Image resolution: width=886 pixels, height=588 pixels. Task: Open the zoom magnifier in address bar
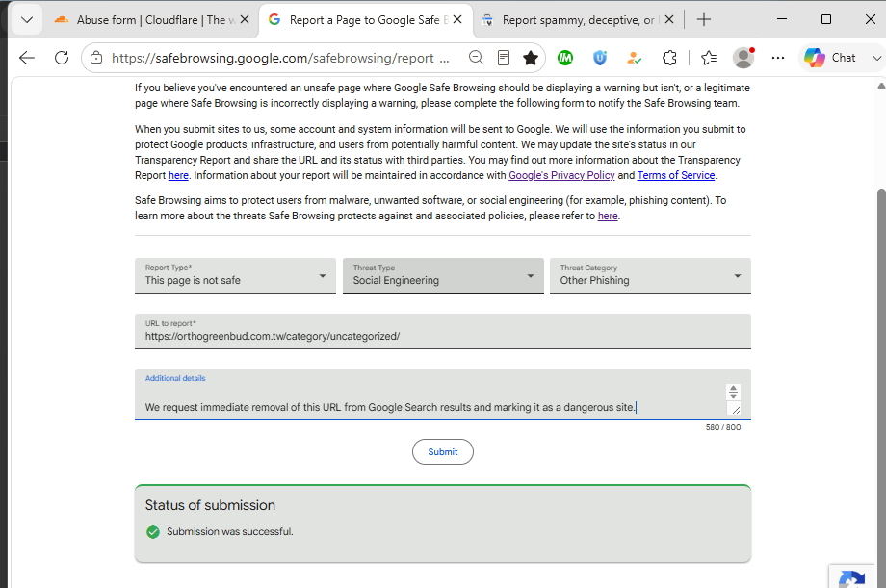477,58
